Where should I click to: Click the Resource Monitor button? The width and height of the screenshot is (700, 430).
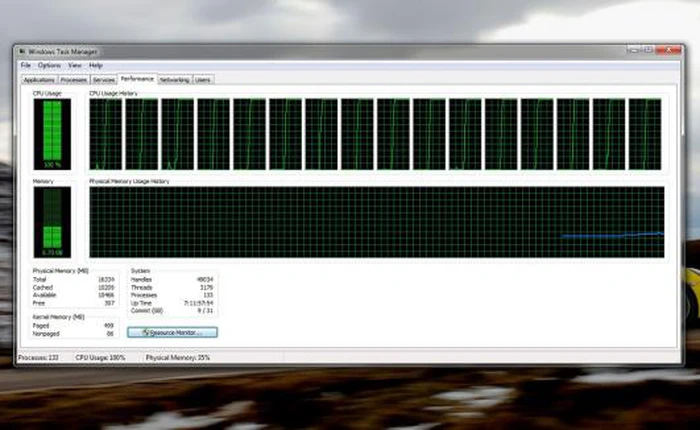coord(172,332)
